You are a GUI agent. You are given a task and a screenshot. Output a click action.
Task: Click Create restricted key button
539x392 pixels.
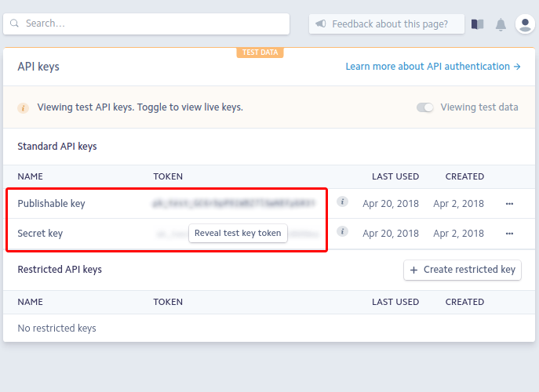[x=462, y=270]
